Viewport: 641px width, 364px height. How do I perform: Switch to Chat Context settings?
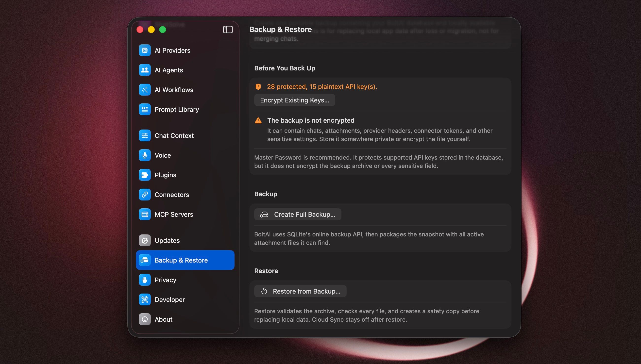185,135
